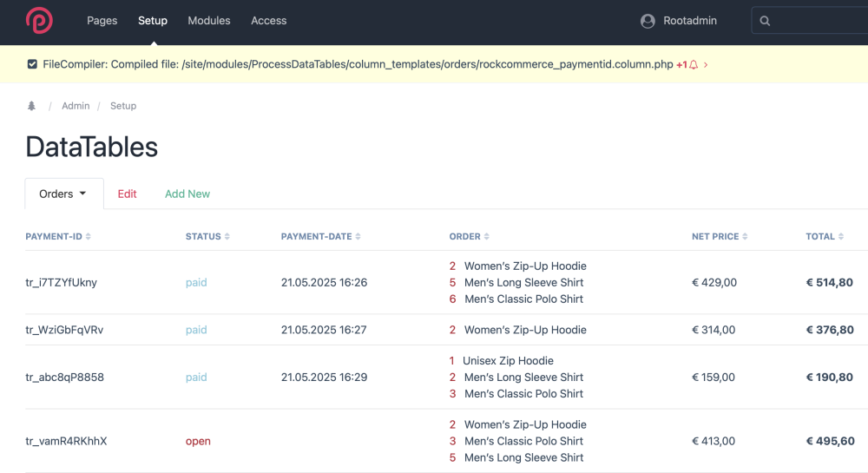Image resolution: width=868 pixels, height=473 pixels.
Task: Sort by the PAYMENT-ID column sort icon
Action: click(88, 237)
